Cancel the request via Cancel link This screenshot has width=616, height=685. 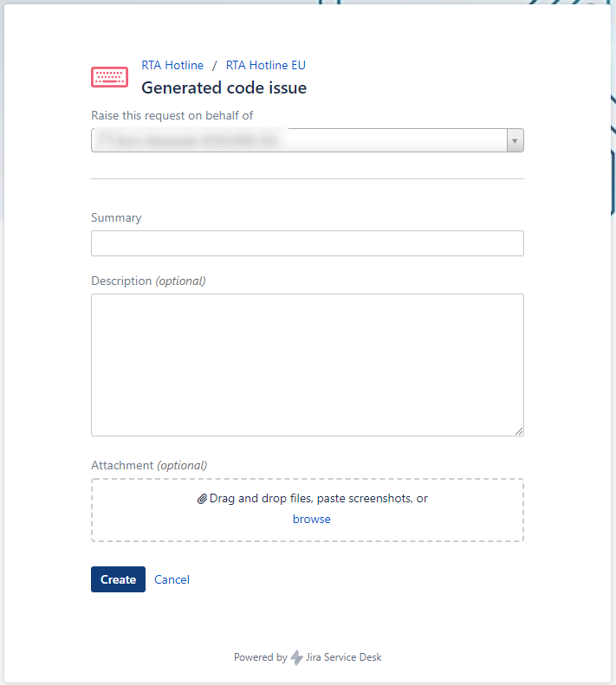click(x=172, y=579)
